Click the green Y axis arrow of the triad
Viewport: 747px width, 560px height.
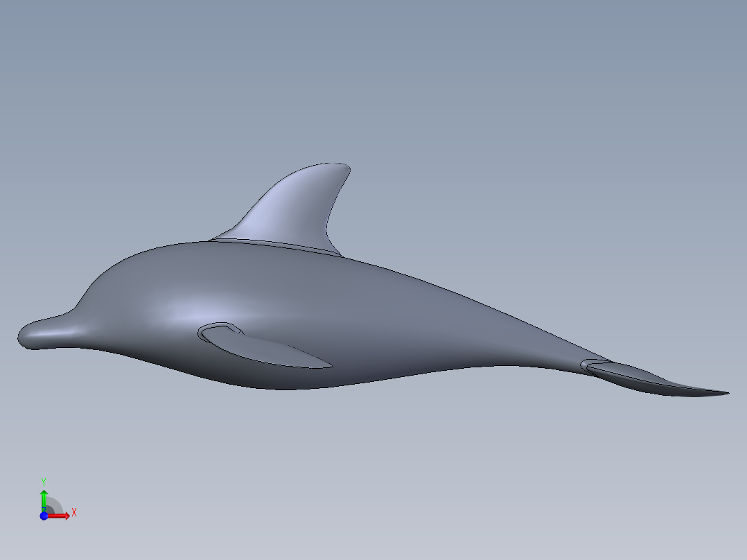[x=44, y=500]
